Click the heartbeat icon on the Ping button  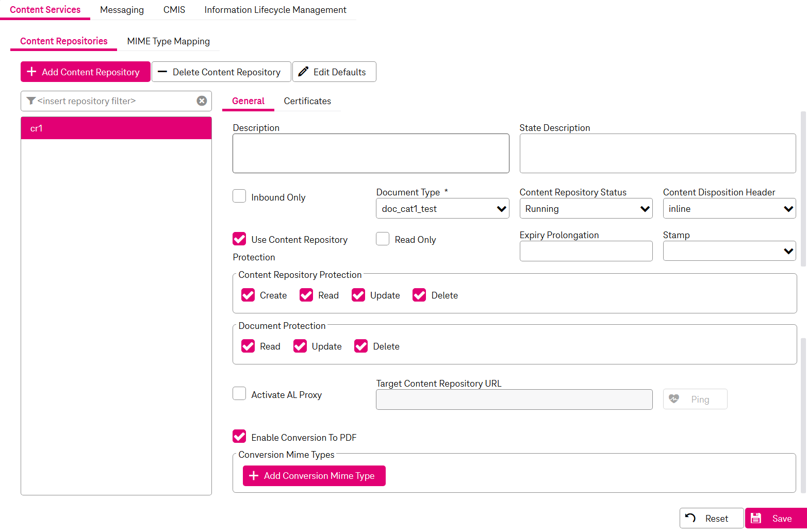(674, 399)
